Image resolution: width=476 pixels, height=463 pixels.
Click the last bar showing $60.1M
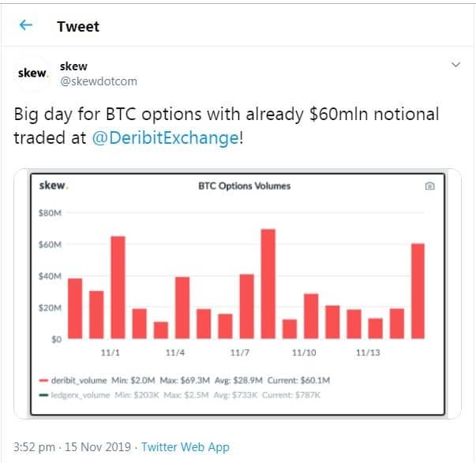[x=418, y=291]
